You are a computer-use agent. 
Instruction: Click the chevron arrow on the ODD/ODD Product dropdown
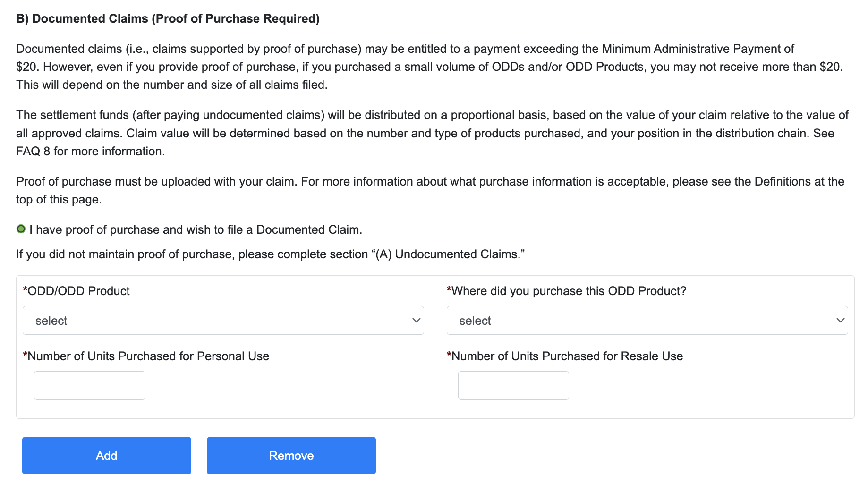tap(416, 321)
